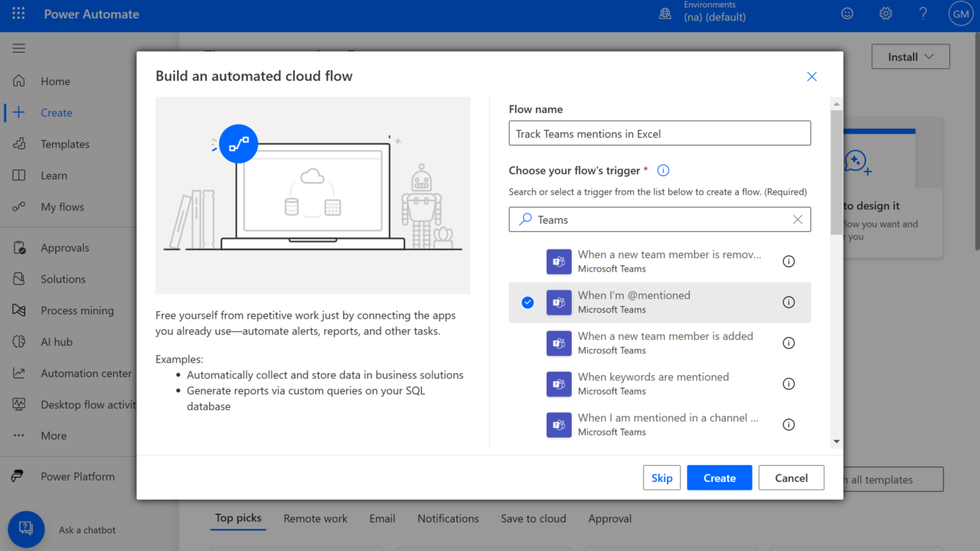
Task: Click the Skip button
Action: 661,478
